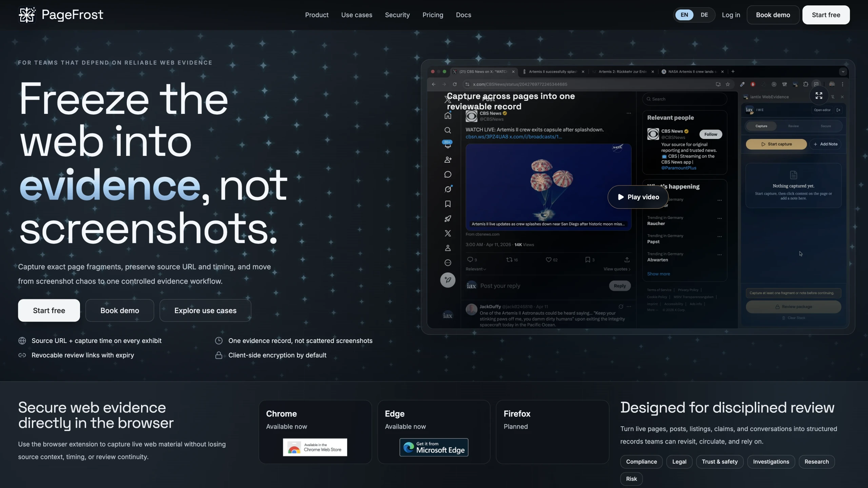Image resolution: width=868 pixels, height=488 pixels.
Task: Select the Compliance tag
Action: 641,462
